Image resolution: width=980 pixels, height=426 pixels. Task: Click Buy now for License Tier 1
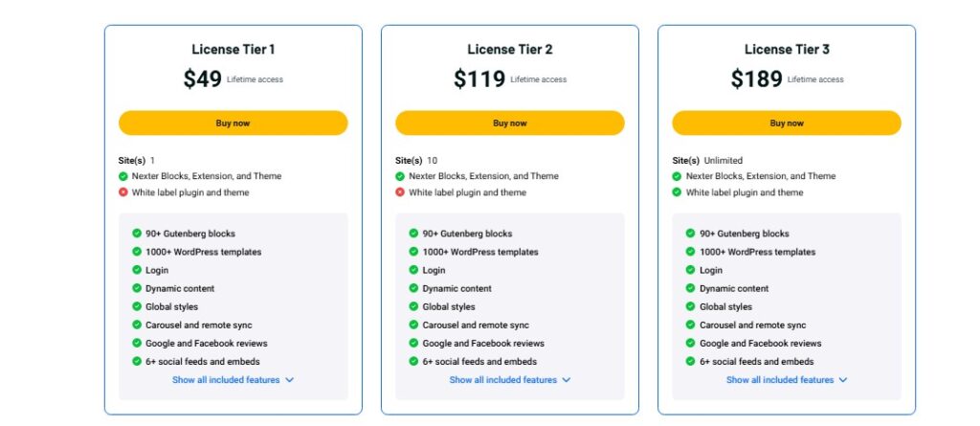click(x=233, y=123)
